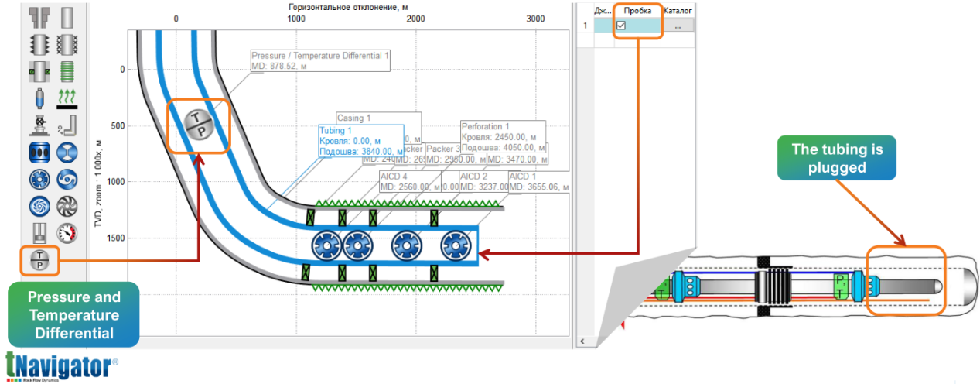The height and width of the screenshot is (384, 980).
Task: Select the pressure gauge dial tool
Action: click(68, 233)
